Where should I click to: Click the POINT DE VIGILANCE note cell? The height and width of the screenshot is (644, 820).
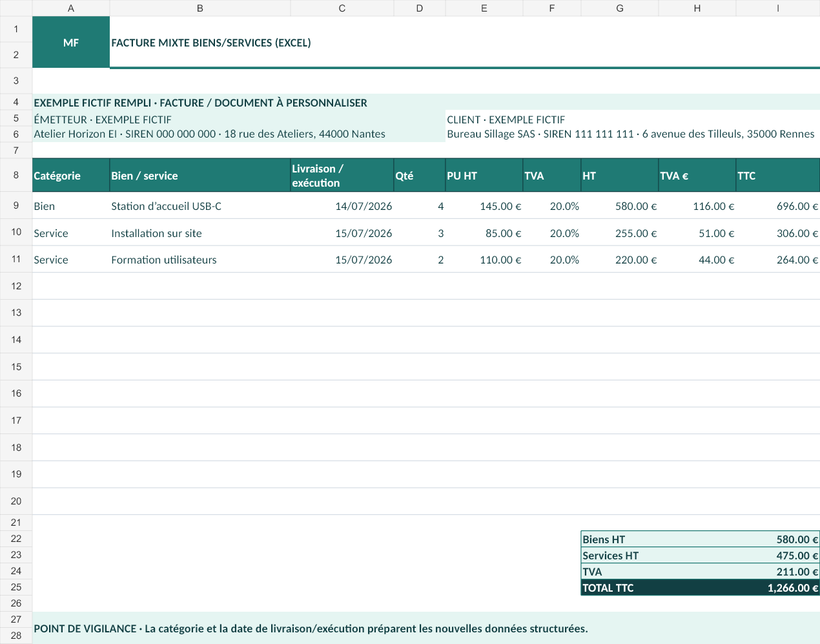[426, 628]
